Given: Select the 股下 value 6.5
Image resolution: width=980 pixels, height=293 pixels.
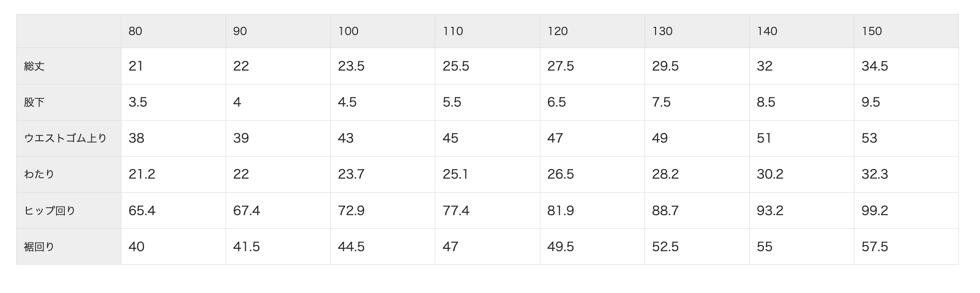Looking at the screenshot, I should pyautogui.click(x=557, y=102).
